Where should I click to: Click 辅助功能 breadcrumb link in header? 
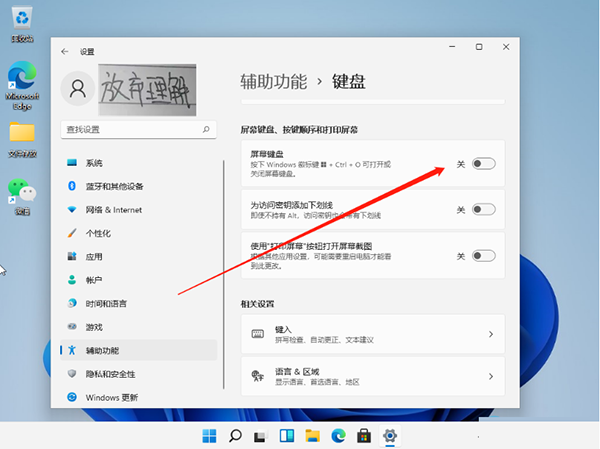coord(274,79)
